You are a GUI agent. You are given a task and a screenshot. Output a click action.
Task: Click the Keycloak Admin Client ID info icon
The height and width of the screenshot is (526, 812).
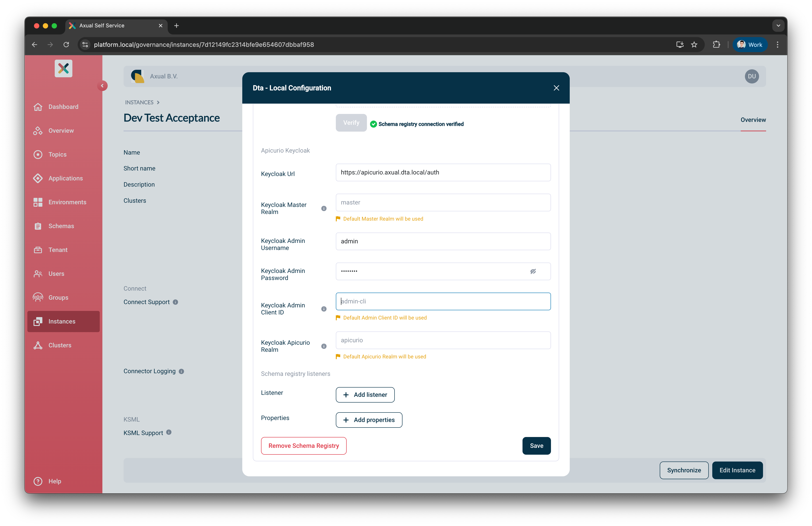(323, 308)
